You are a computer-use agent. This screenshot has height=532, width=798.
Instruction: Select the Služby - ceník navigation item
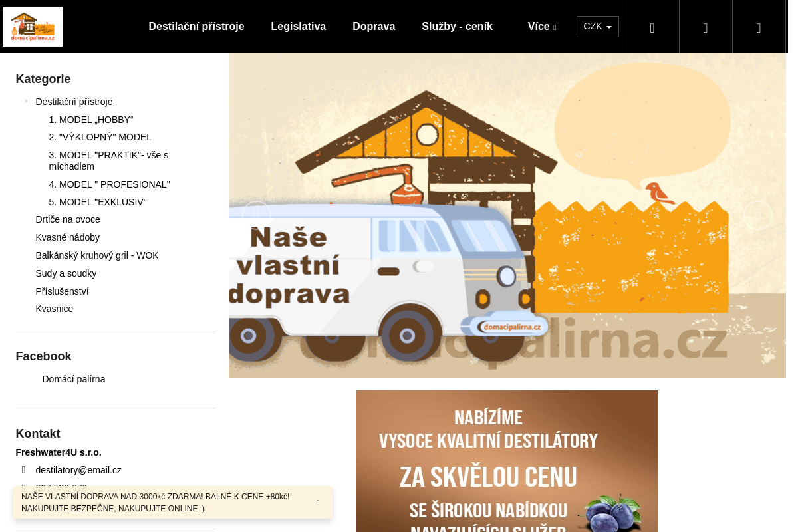pos(457,26)
